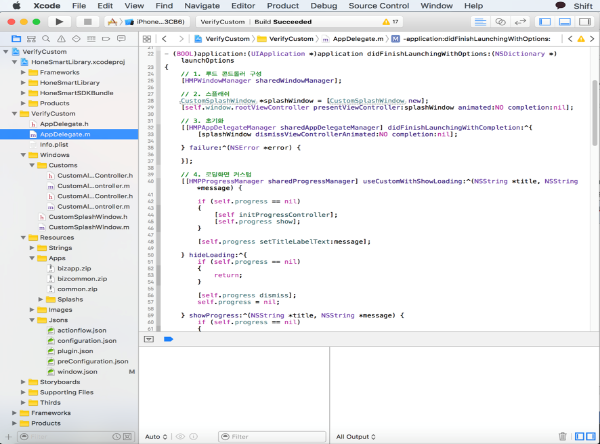Screen dimensions: 600x444
Task: Switch to the Standard editor
Action: (x=481, y=22)
